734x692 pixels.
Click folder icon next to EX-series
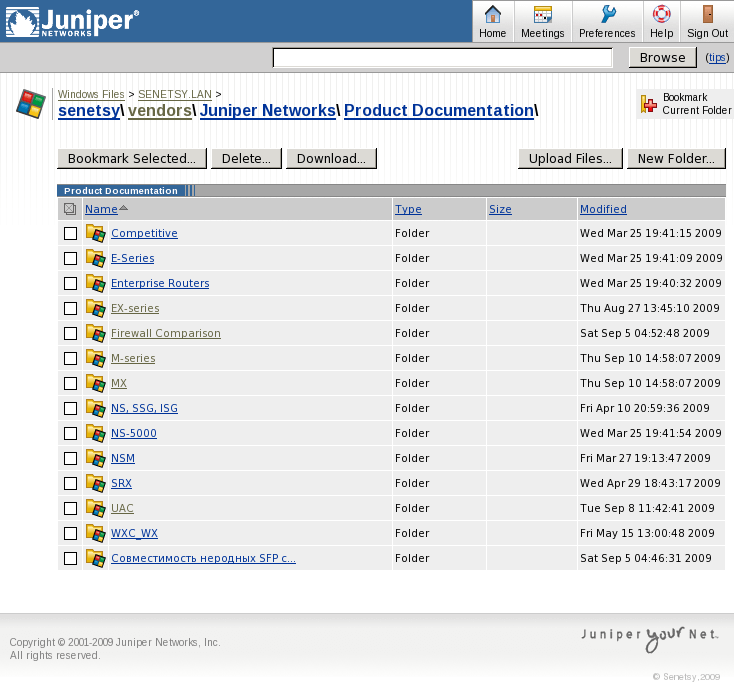[95, 308]
